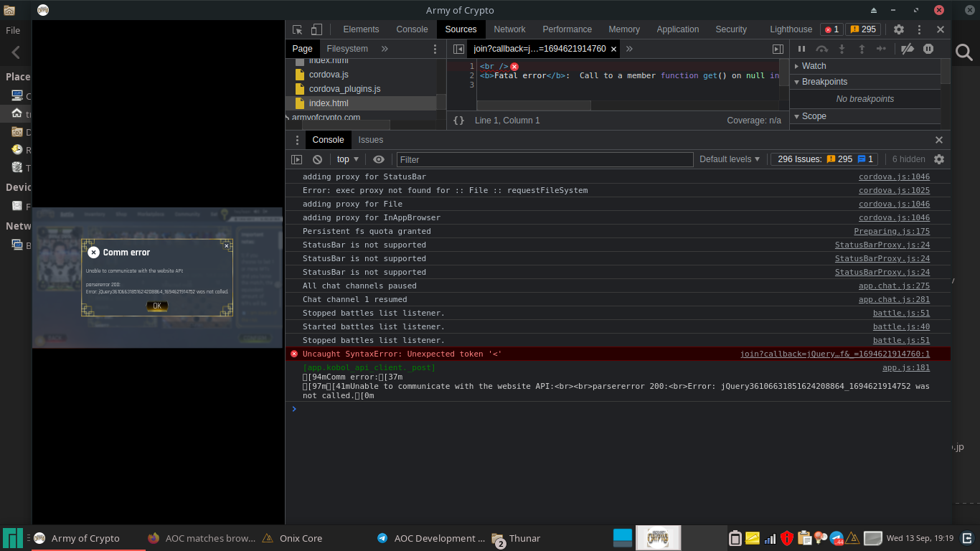
Task: Expand the Watch section
Action: tap(814, 66)
